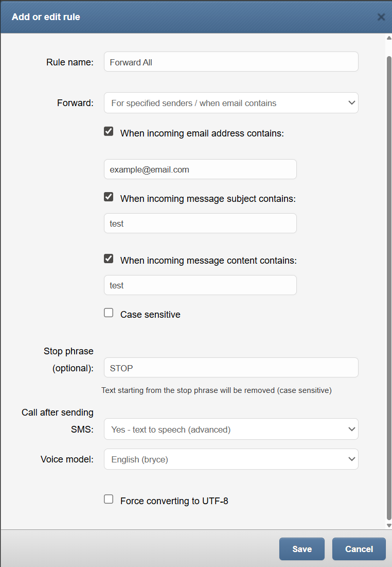
Task: Click the subject contains text field
Action: pyautogui.click(x=200, y=223)
